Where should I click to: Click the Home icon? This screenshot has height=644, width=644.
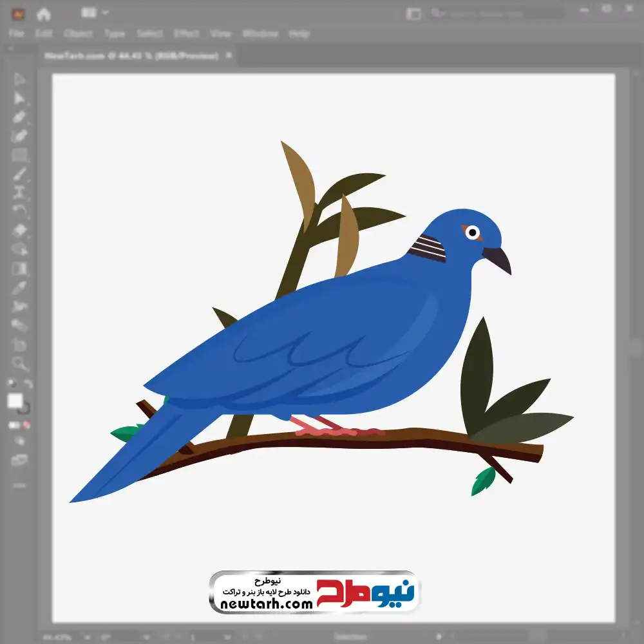coord(44,14)
